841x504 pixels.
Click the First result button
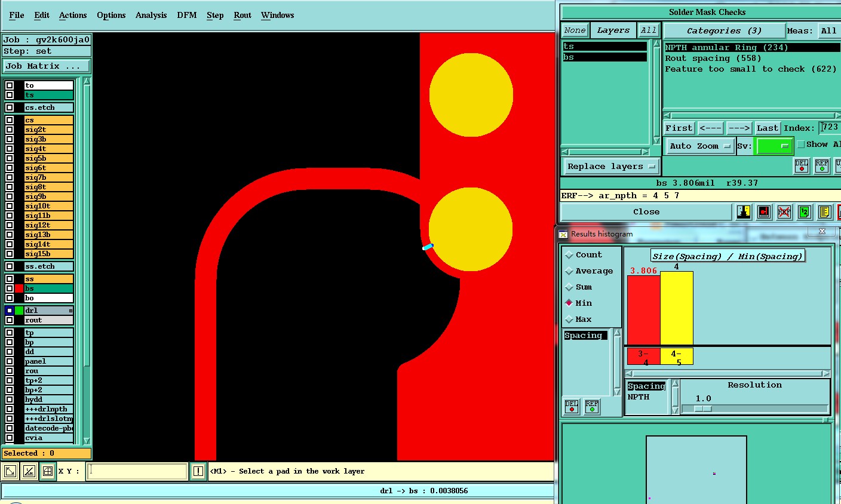pyautogui.click(x=679, y=128)
